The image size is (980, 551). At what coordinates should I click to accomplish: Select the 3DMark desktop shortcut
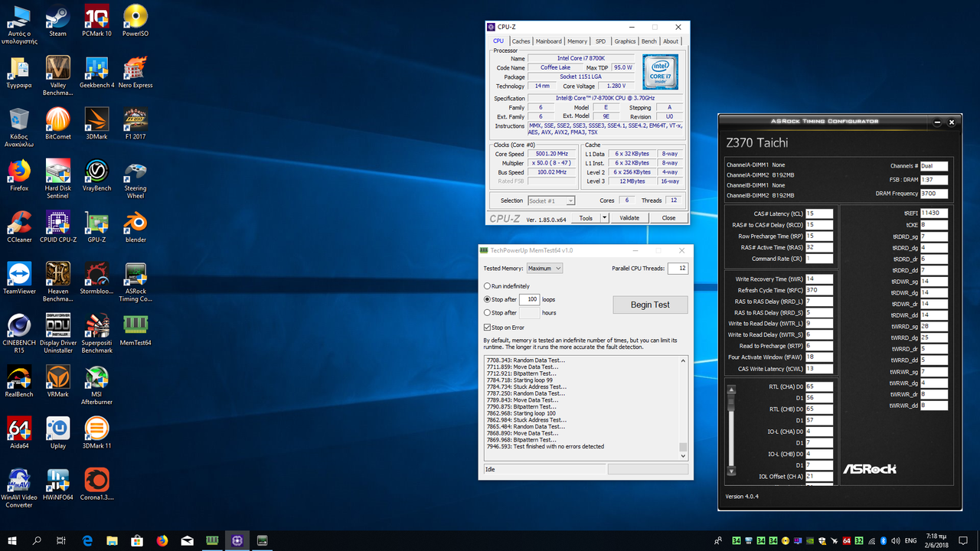pyautogui.click(x=96, y=123)
